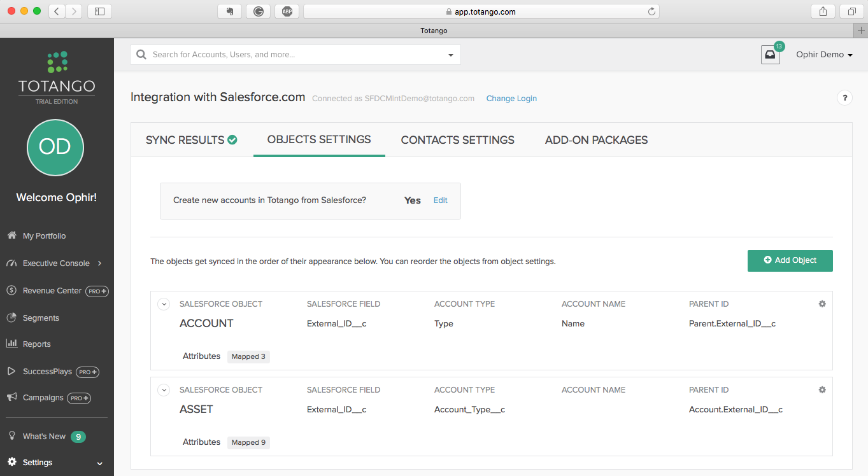Expand the ASSET object row

coord(164,390)
